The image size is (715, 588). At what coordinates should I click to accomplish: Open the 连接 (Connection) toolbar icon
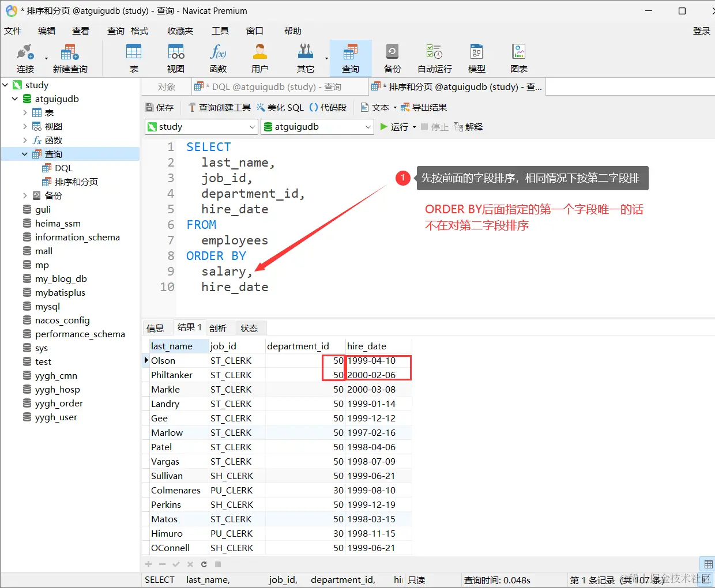(25, 59)
